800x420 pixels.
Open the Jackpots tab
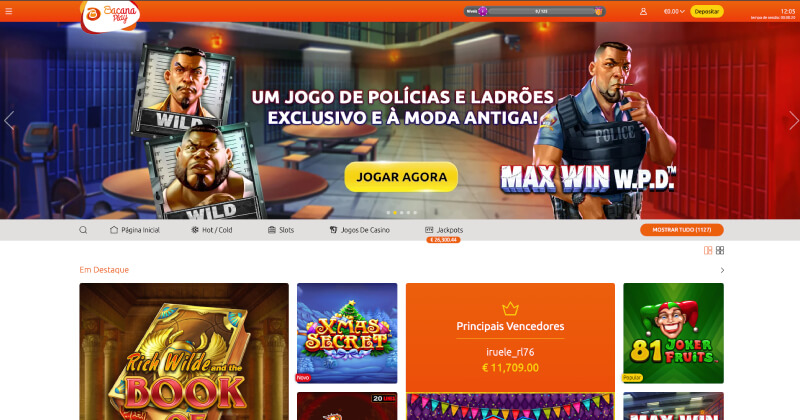[444, 230]
